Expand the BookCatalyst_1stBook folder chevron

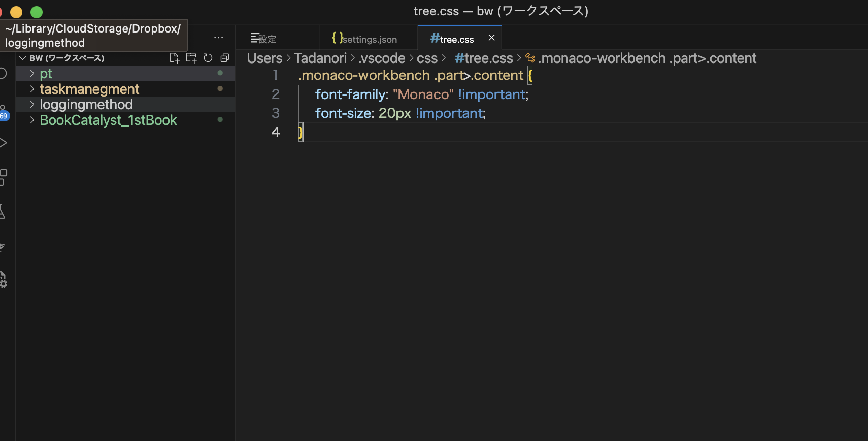tap(32, 120)
